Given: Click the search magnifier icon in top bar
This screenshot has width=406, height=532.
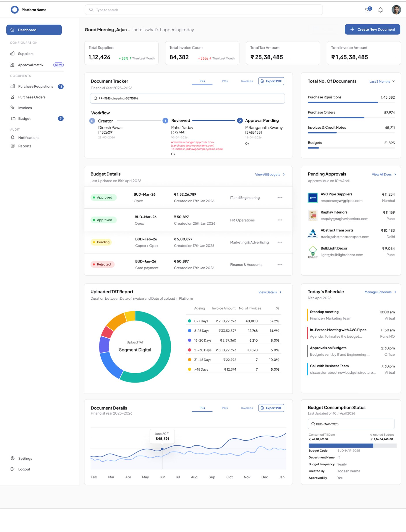Looking at the screenshot, I should (91, 10).
